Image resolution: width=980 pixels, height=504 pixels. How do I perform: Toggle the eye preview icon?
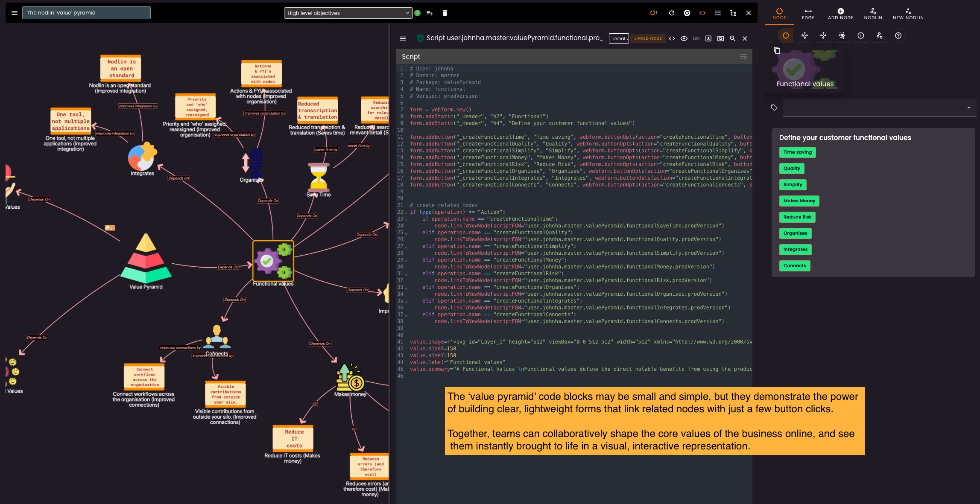(x=684, y=38)
